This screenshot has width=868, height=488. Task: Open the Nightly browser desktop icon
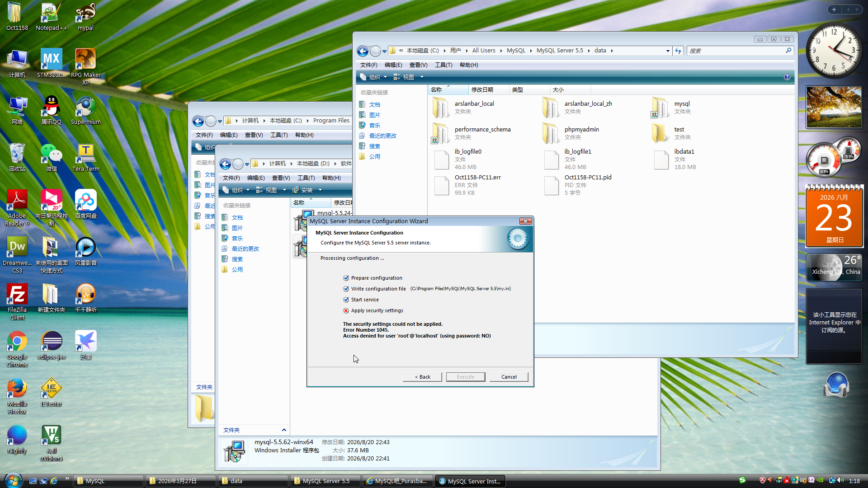pos(17,439)
